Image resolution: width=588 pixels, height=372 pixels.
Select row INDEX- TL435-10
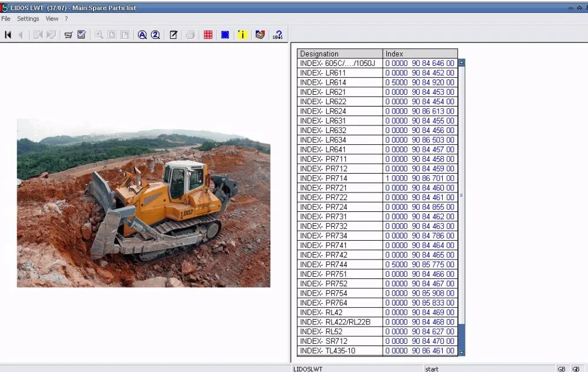coord(377,350)
